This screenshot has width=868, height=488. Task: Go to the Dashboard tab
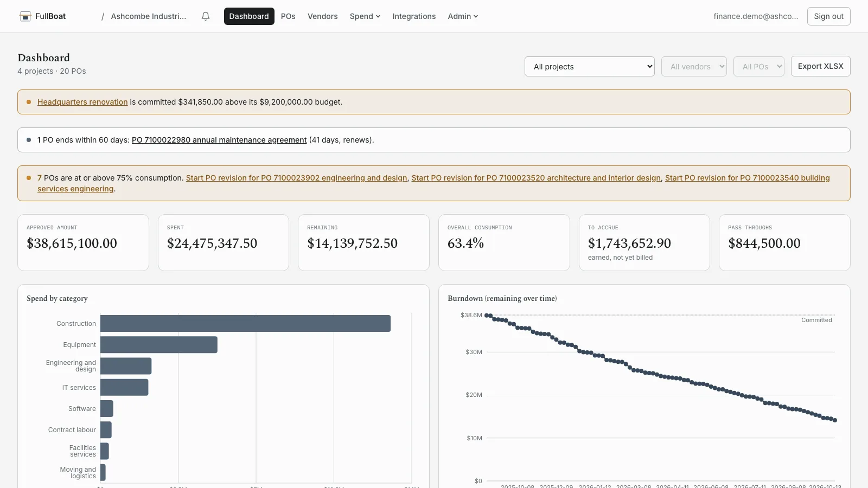click(x=249, y=16)
